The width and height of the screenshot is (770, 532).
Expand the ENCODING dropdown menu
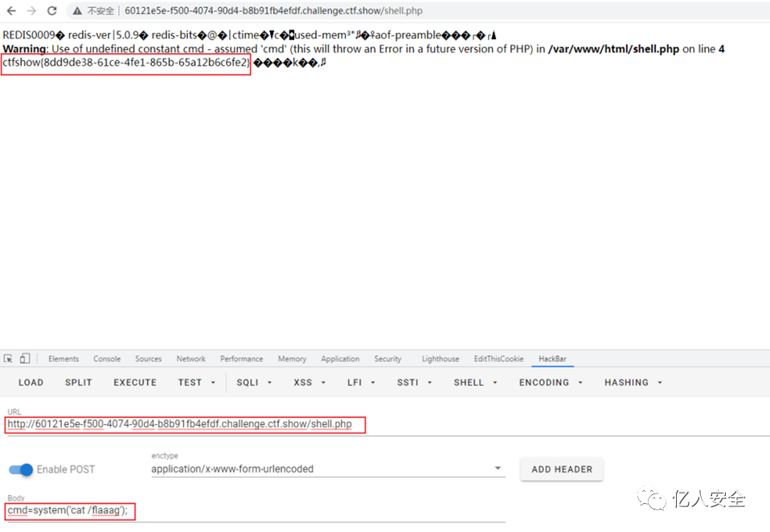tap(551, 383)
